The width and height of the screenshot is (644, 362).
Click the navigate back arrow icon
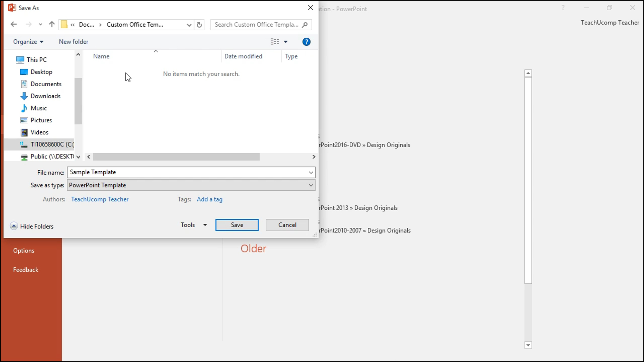[14, 24]
